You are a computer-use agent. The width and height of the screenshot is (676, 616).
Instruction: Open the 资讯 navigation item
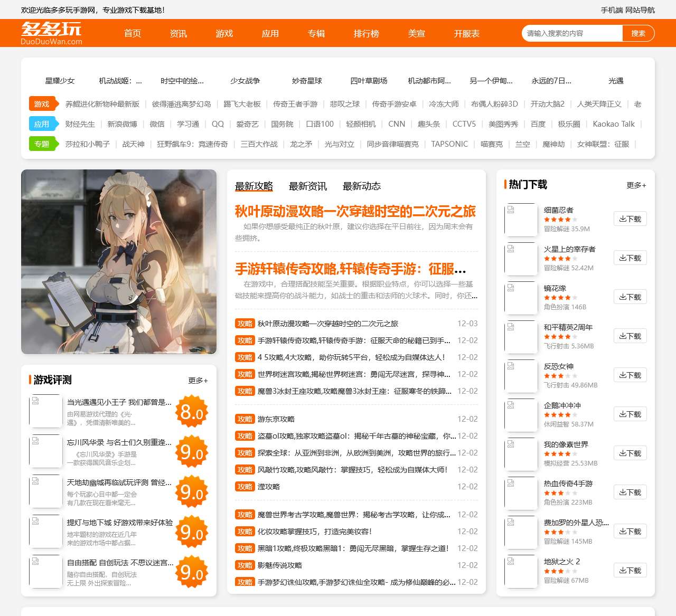point(179,33)
